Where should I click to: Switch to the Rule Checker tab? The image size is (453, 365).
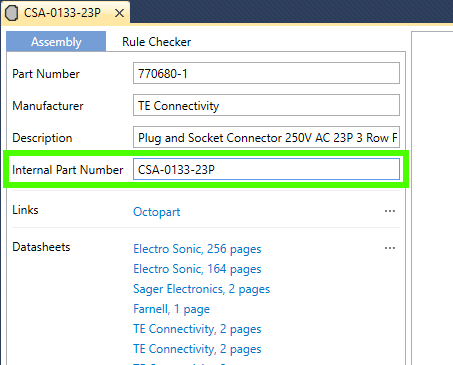click(x=156, y=42)
